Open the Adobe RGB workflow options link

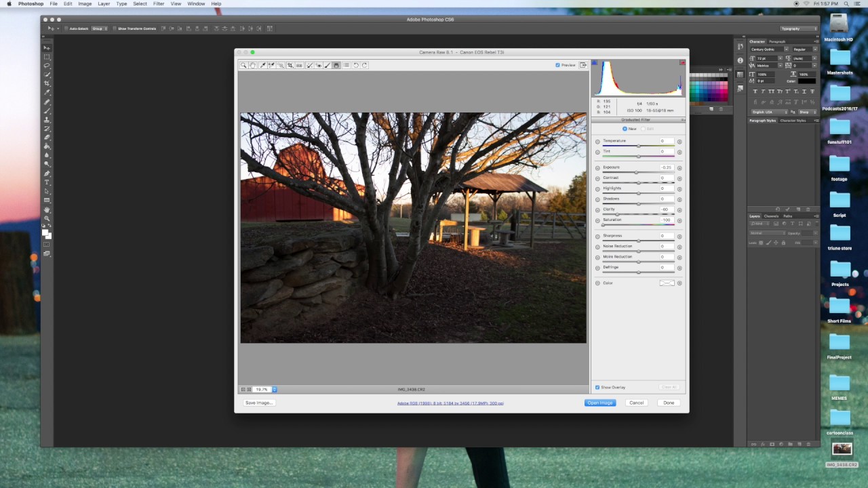450,403
